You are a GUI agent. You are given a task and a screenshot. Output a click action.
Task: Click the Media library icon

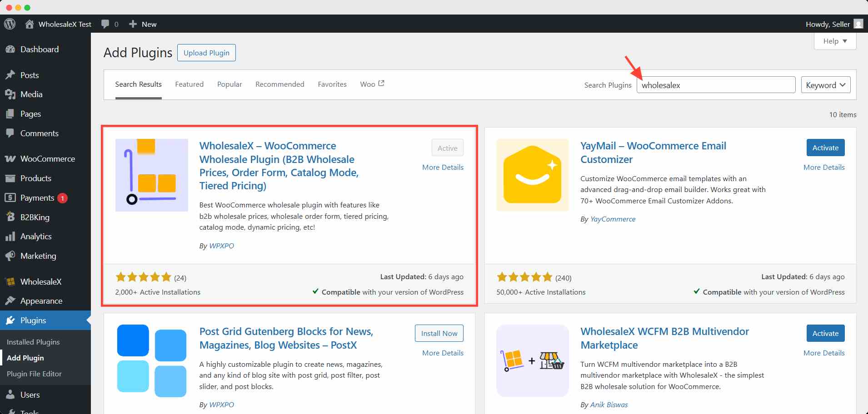tap(10, 94)
